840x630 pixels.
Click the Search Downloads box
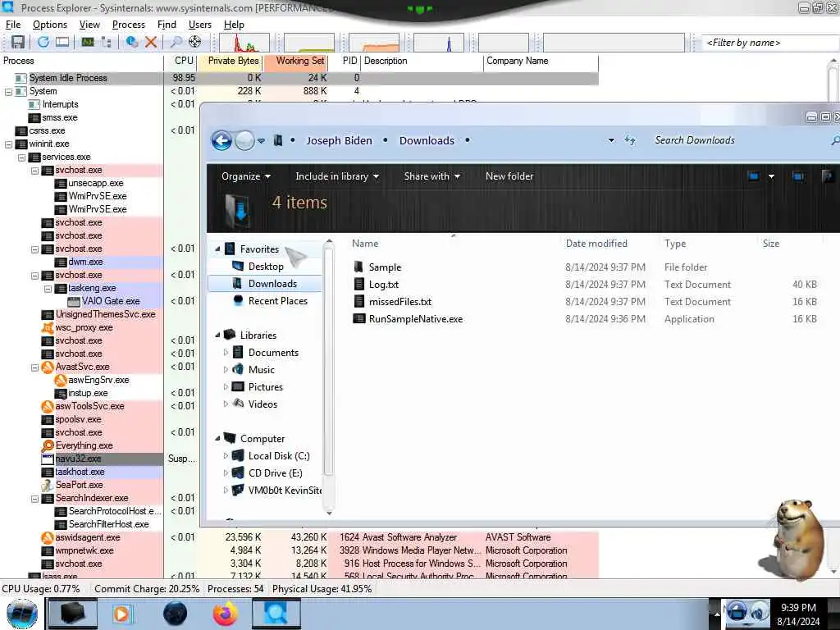coord(739,140)
